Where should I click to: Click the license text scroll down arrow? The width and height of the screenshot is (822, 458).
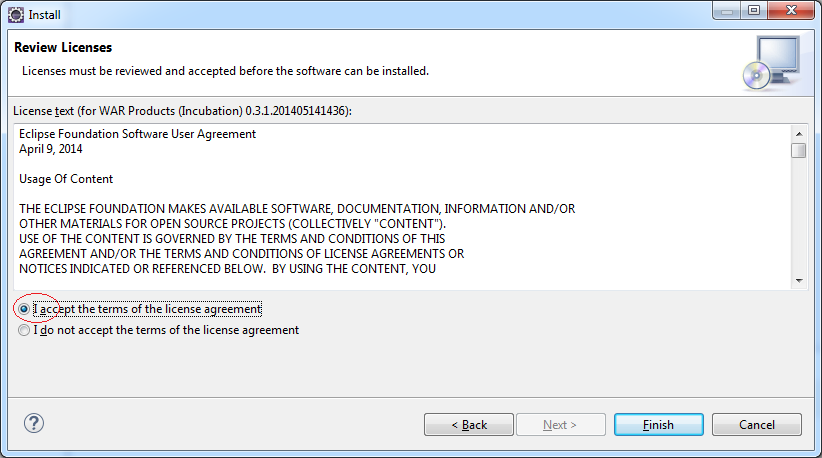[799, 281]
